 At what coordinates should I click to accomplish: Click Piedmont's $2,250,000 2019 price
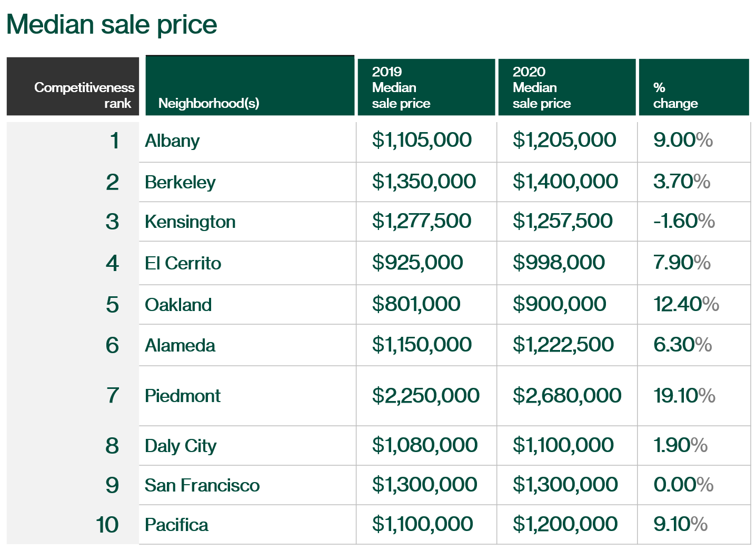(x=425, y=396)
